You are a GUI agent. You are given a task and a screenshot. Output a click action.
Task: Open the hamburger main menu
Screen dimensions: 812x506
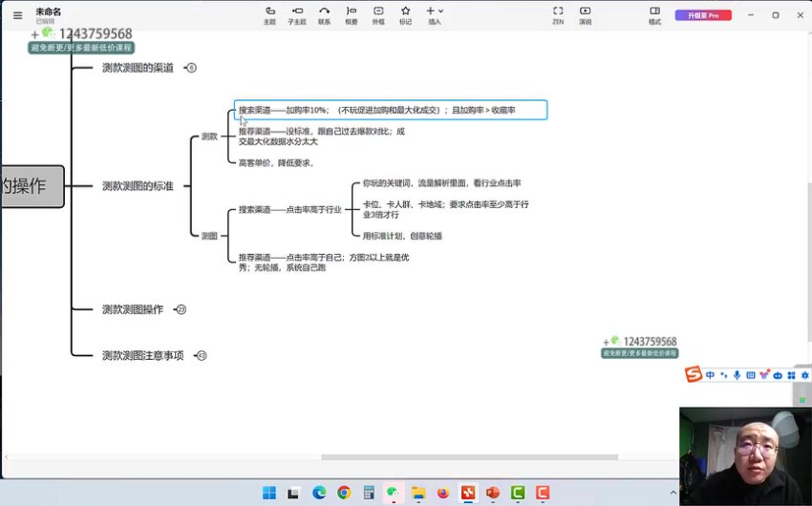(17, 15)
